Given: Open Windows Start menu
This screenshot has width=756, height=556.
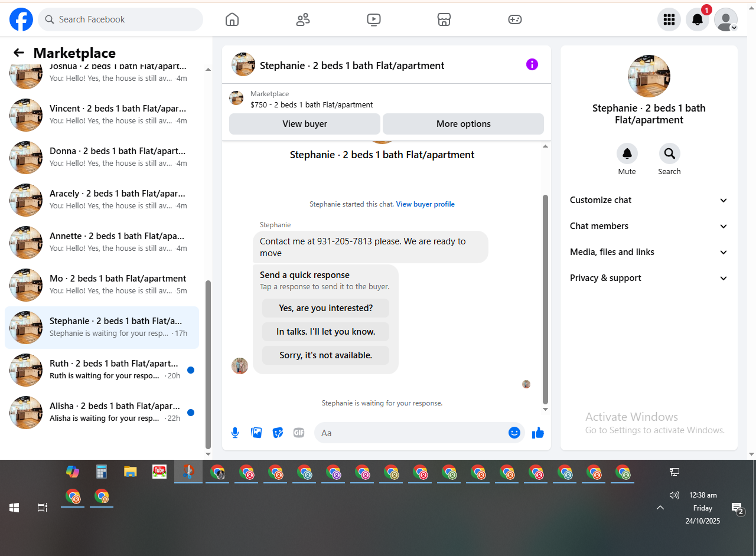Looking at the screenshot, I should [x=14, y=507].
